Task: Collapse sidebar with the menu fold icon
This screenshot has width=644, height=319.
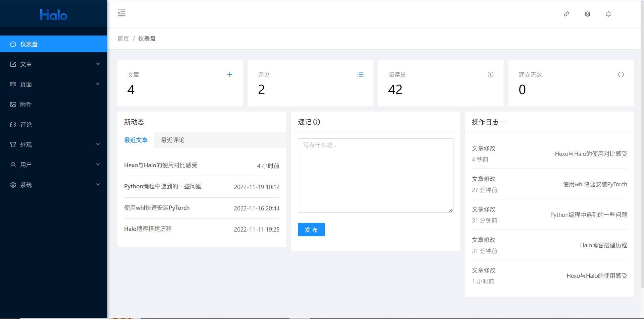Action: (x=121, y=13)
